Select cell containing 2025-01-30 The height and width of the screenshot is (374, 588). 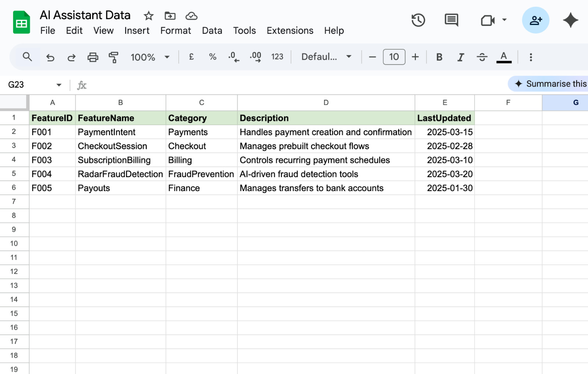pyautogui.click(x=445, y=188)
